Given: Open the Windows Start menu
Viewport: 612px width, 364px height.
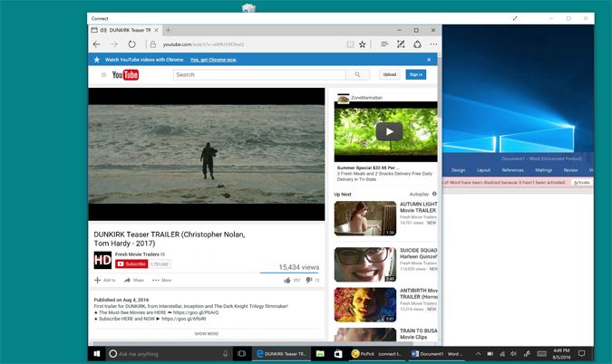Looking at the screenshot, I should pos(97,353).
